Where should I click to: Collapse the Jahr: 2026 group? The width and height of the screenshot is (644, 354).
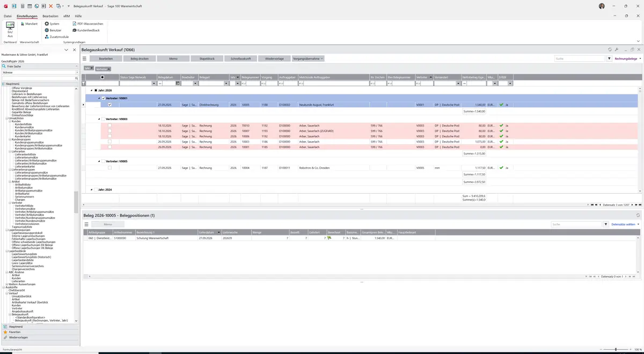coord(91,91)
